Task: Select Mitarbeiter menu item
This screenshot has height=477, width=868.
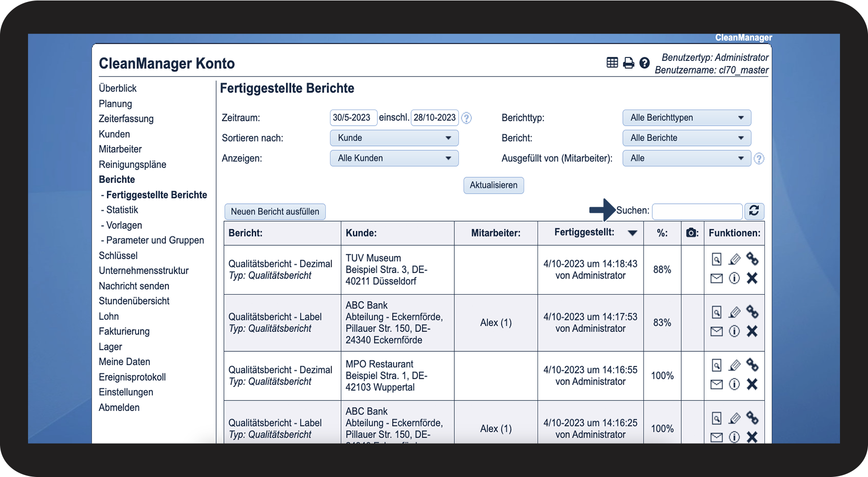Action: click(x=120, y=149)
